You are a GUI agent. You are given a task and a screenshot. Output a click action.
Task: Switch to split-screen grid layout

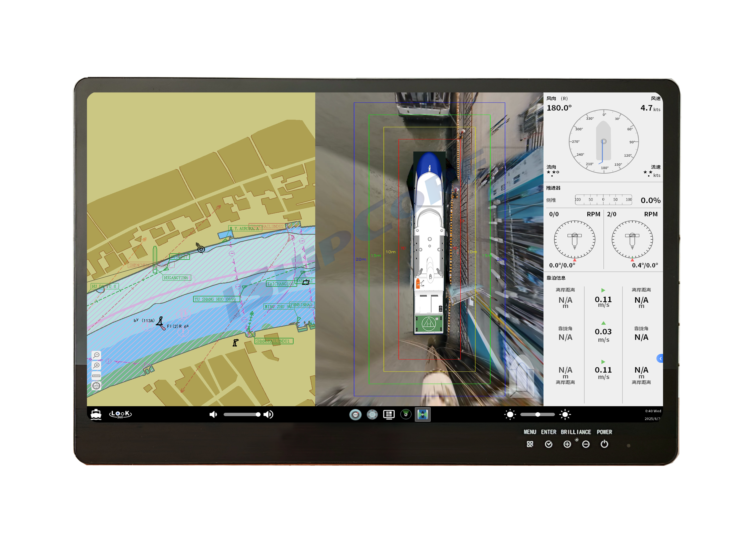pyautogui.click(x=389, y=414)
